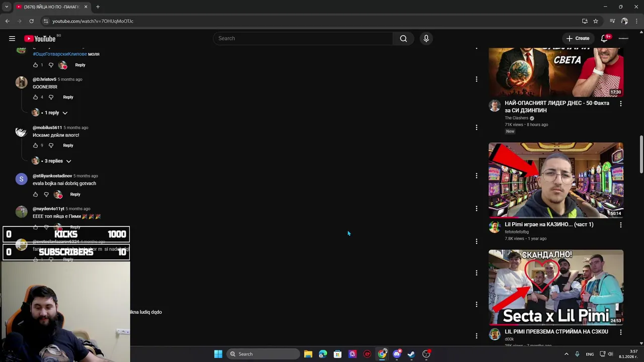Open Chrome three-dot menu
Viewport: 644px width, 362px height.
click(x=637, y=21)
